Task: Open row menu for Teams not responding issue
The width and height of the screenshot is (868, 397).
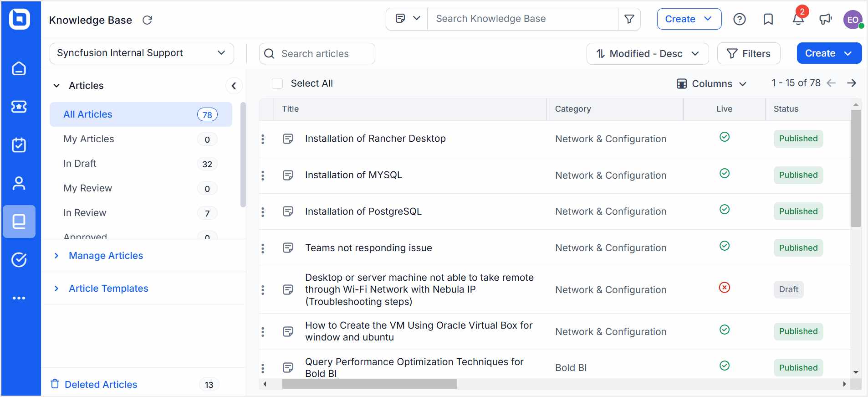Action: [x=263, y=248]
